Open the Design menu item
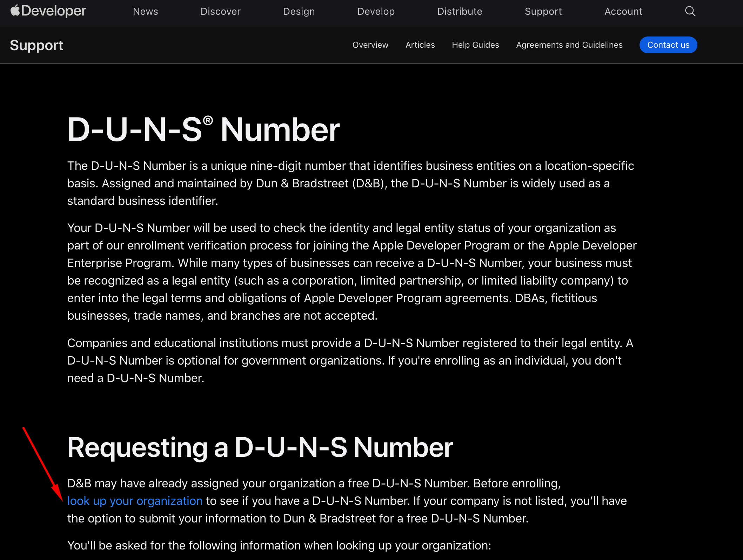743x560 pixels. [299, 11]
